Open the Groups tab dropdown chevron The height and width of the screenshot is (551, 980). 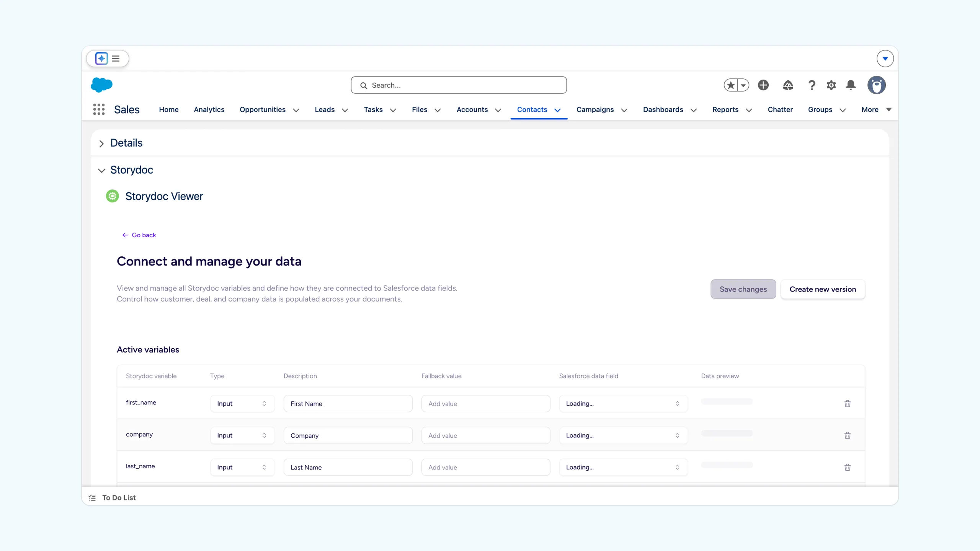843,110
